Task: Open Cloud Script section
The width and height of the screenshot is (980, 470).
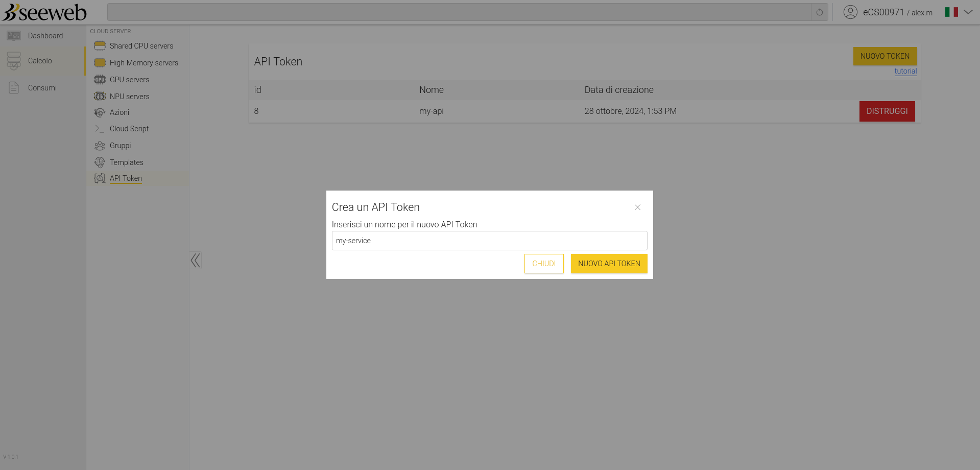Action: point(129,129)
